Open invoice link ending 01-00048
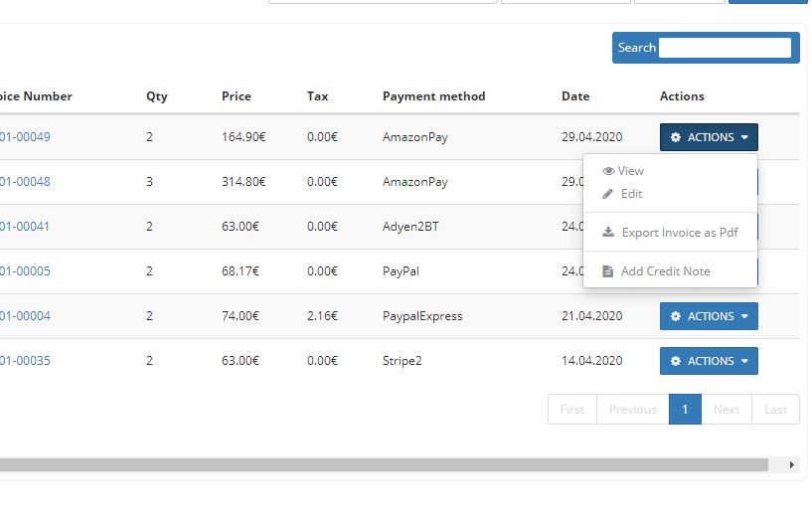This screenshot has width=812, height=523. pos(25,182)
